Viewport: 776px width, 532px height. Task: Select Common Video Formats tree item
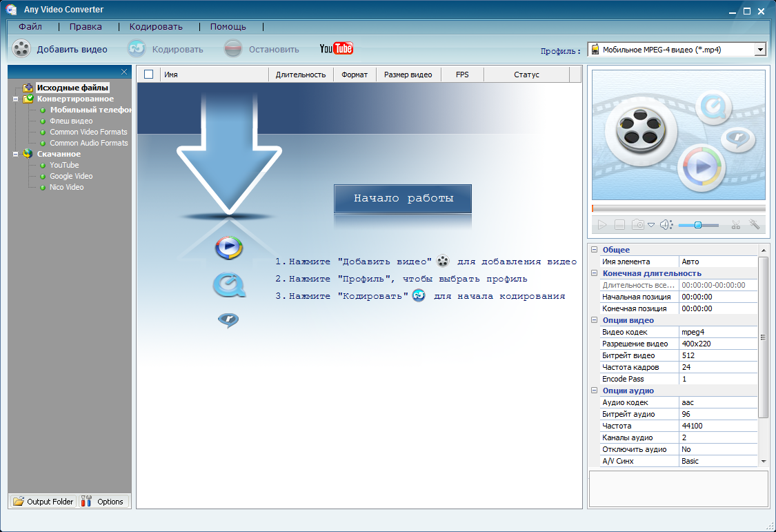pos(88,132)
